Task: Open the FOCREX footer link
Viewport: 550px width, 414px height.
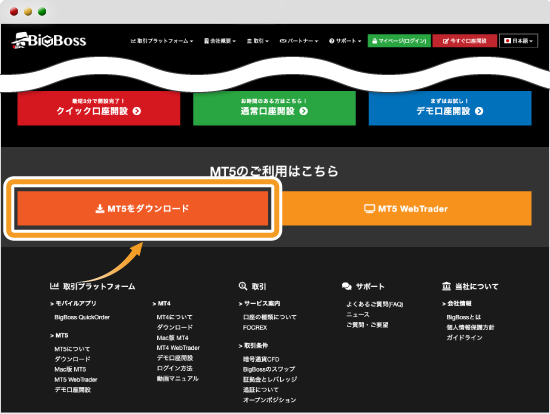Action: click(x=255, y=328)
